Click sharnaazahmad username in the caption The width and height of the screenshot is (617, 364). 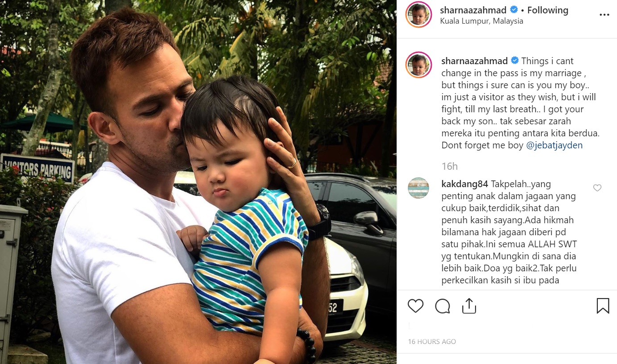pyautogui.click(x=475, y=61)
